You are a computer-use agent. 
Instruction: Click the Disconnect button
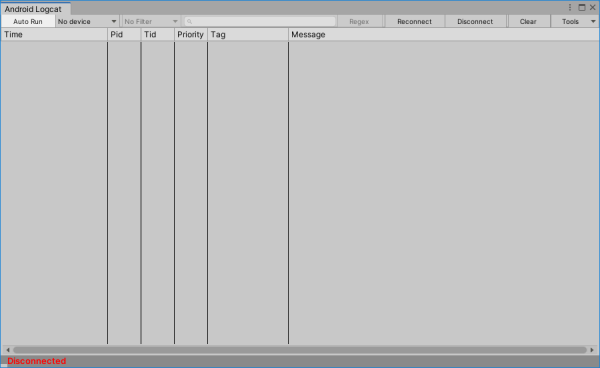(475, 21)
